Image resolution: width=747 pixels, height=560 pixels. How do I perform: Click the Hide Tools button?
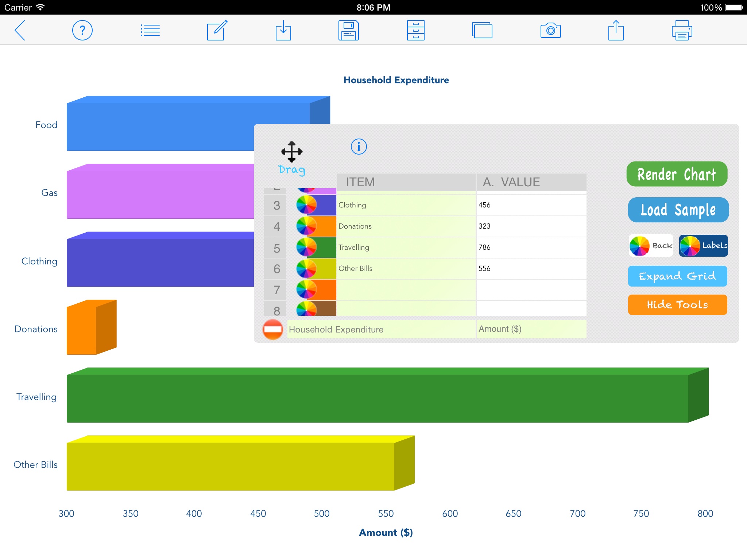click(678, 304)
